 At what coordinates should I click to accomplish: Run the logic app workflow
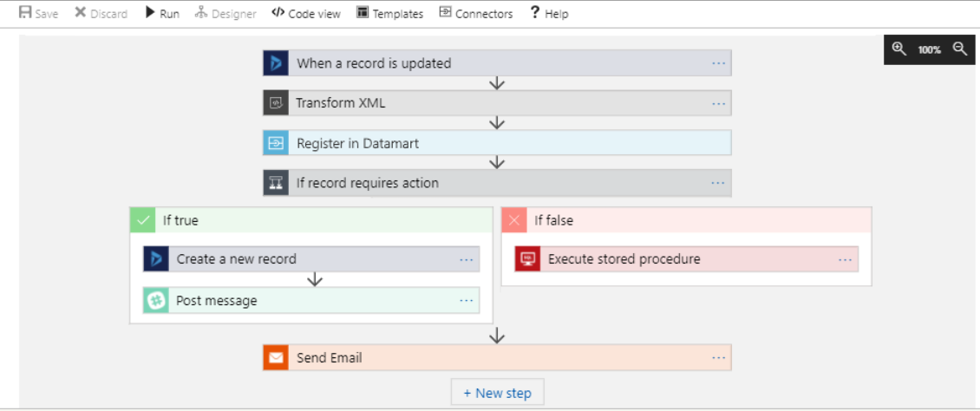(161, 13)
